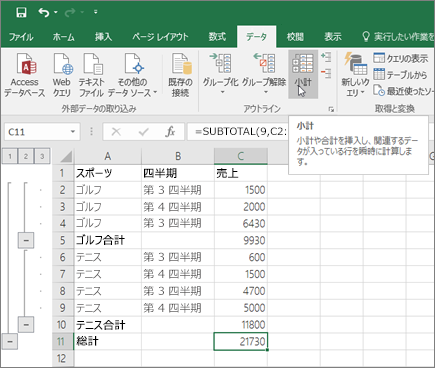Switch to the 挿入 tab
Viewport: 435px width, 368px height.
click(x=103, y=37)
